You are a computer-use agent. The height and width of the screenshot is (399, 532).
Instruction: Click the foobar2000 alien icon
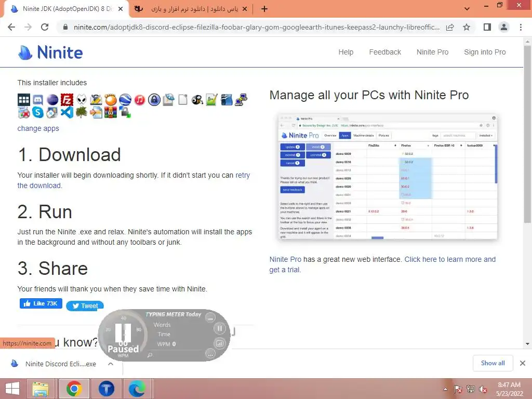pos(82,100)
